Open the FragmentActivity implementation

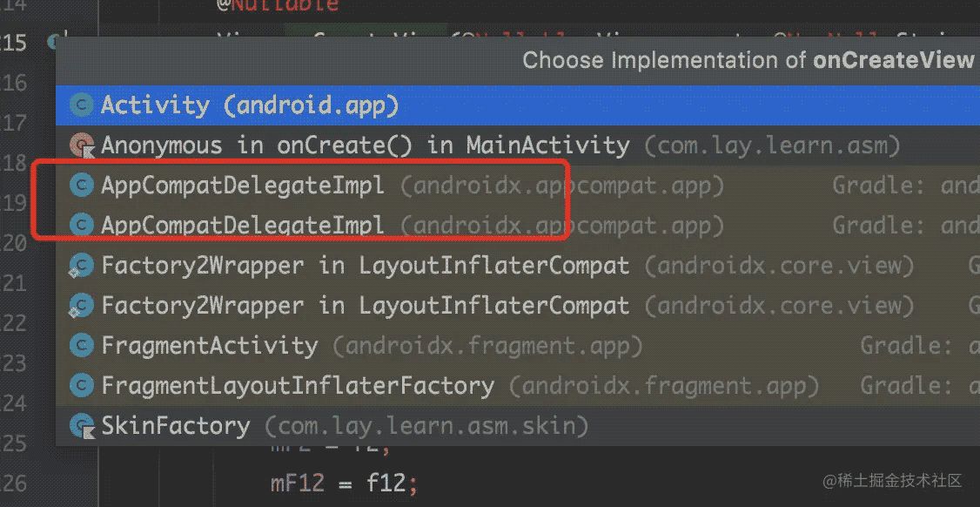[209, 346]
